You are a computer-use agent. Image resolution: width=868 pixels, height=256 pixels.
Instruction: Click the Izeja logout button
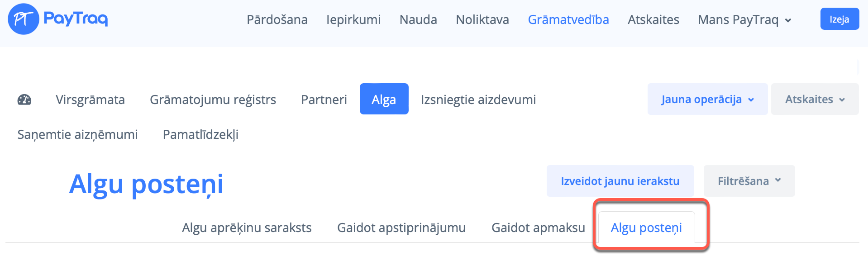pos(839,19)
